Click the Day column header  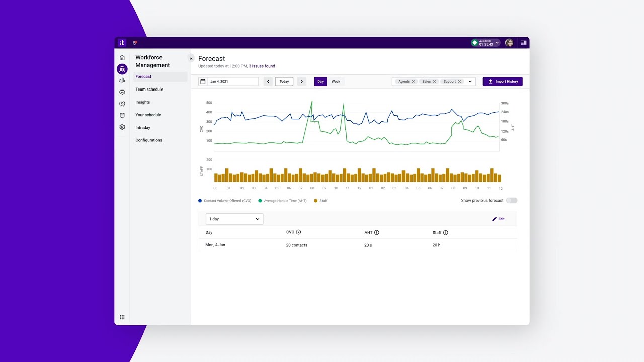209,232
